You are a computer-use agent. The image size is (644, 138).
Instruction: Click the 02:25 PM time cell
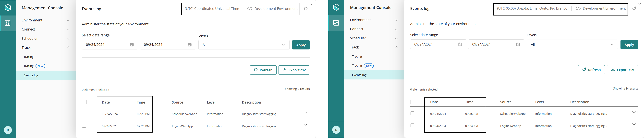coord(143,114)
